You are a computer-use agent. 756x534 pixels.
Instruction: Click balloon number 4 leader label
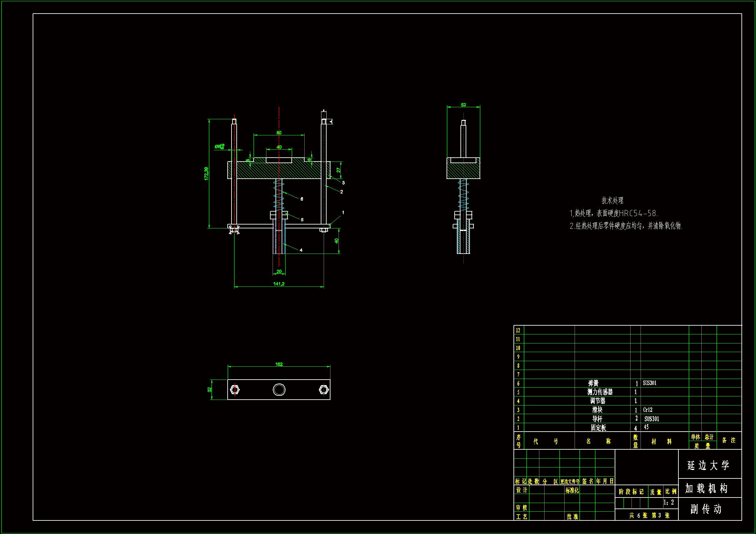click(301, 250)
